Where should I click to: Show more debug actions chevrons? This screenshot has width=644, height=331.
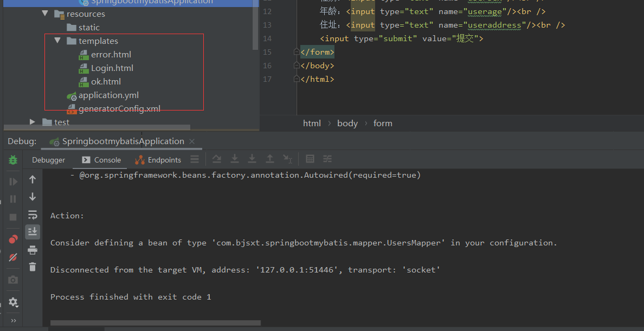14,320
